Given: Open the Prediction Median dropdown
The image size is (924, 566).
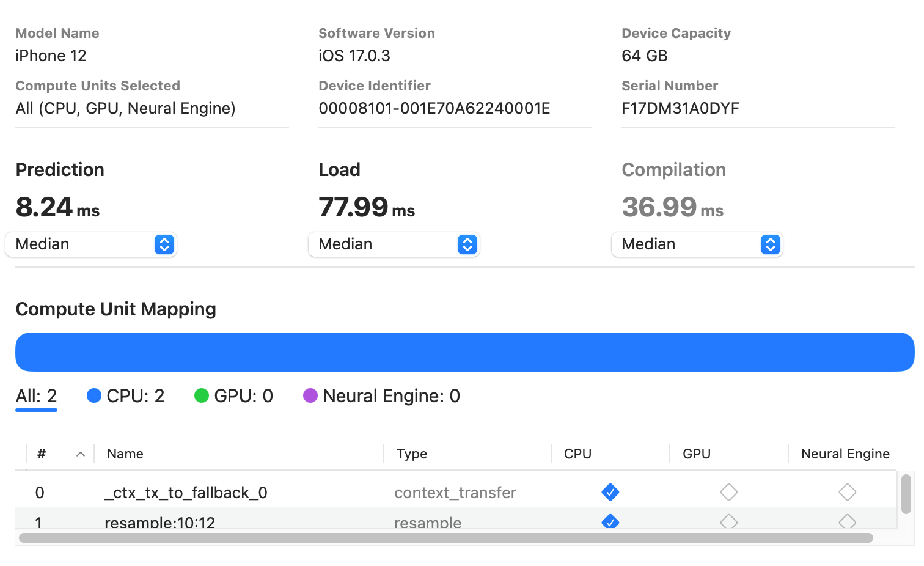Looking at the screenshot, I should [x=90, y=244].
